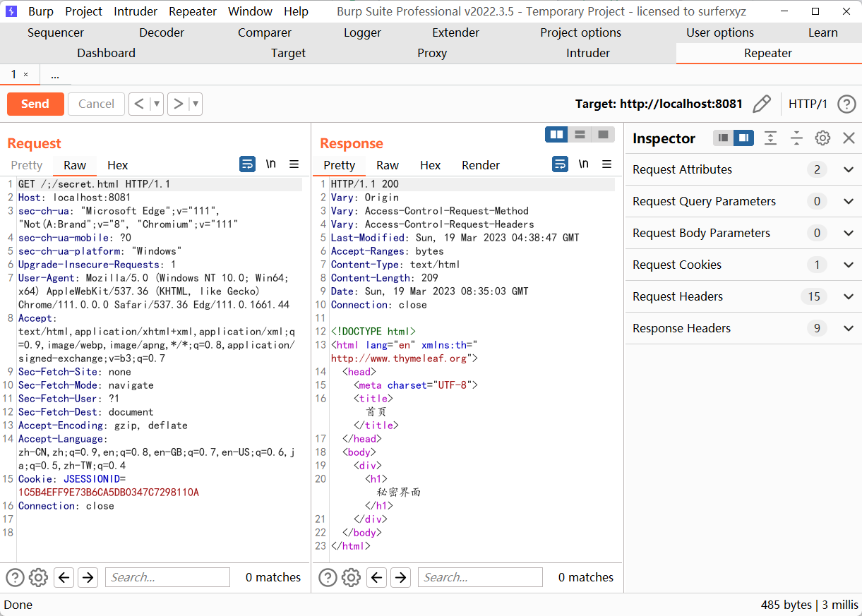
Task: Dock Inspector to the right side
Action: pos(743,138)
